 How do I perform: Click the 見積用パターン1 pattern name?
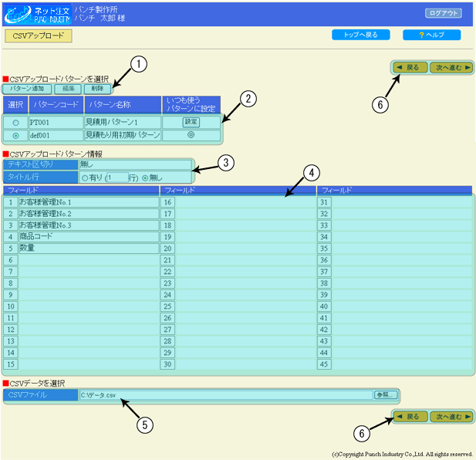tap(123, 123)
